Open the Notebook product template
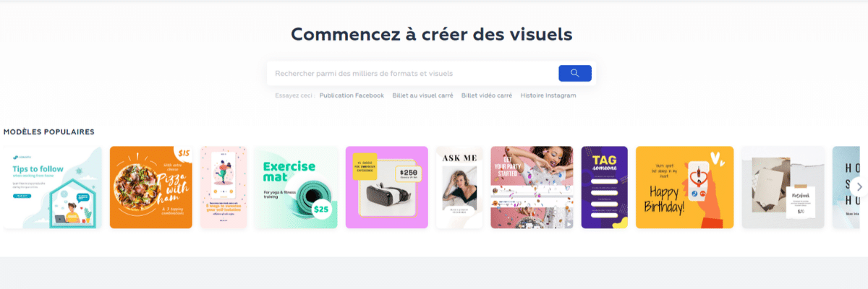Screen dimensions: 868x289 pos(783,187)
